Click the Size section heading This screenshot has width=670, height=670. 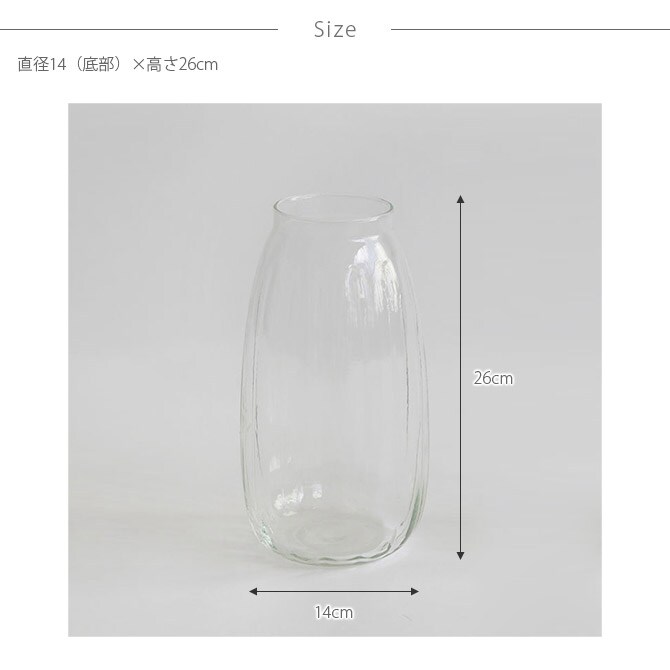pyautogui.click(x=335, y=29)
